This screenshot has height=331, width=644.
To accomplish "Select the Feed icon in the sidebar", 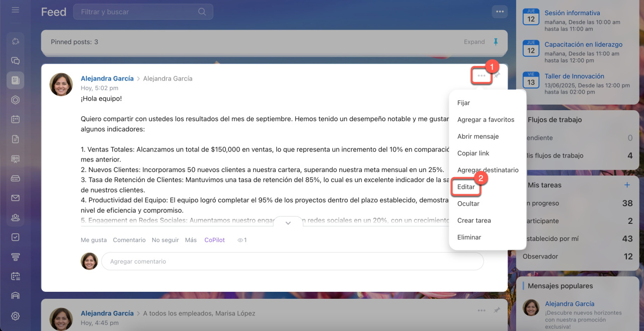I will [x=15, y=80].
